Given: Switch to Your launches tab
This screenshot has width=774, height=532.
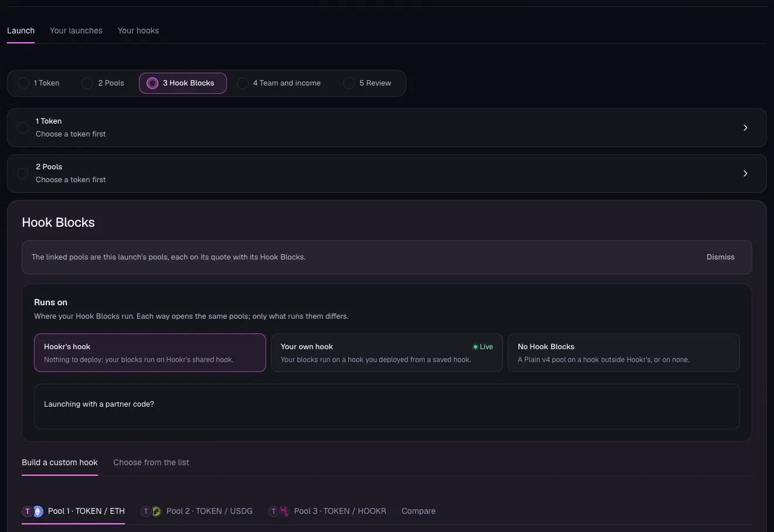Looking at the screenshot, I should click(x=76, y=30).
